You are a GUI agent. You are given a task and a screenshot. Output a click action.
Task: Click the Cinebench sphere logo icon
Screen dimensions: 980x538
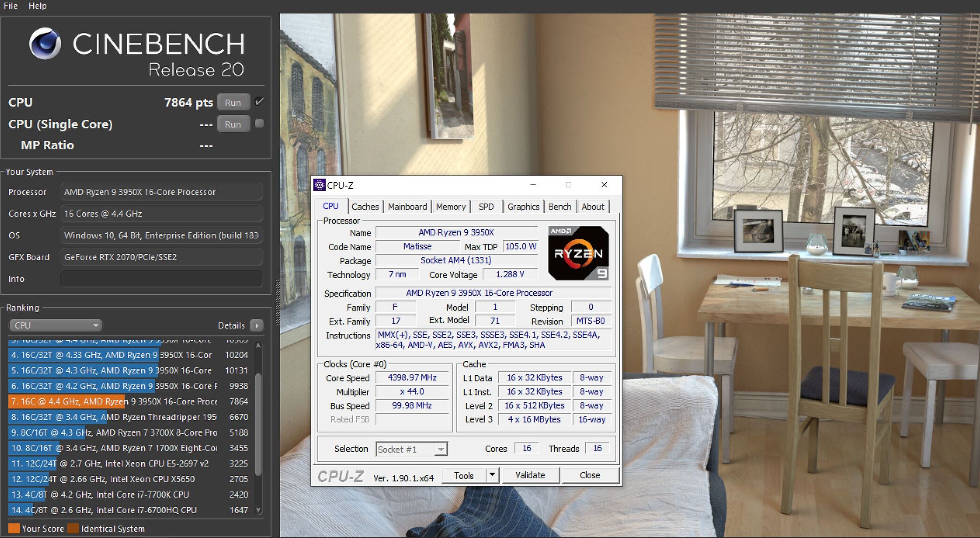(45, 43)
